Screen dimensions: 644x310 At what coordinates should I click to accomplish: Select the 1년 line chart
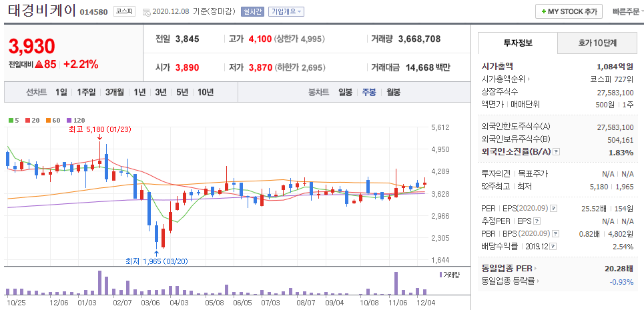(139, 92)
